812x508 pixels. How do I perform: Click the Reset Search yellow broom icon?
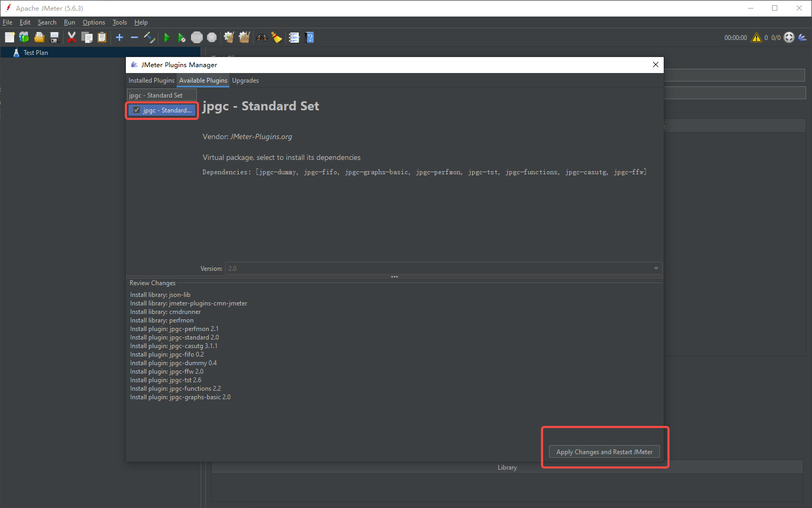coord(276,37)
